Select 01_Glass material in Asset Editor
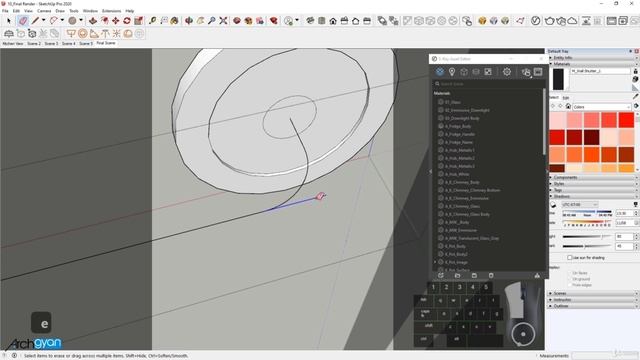 click(453, 102)
